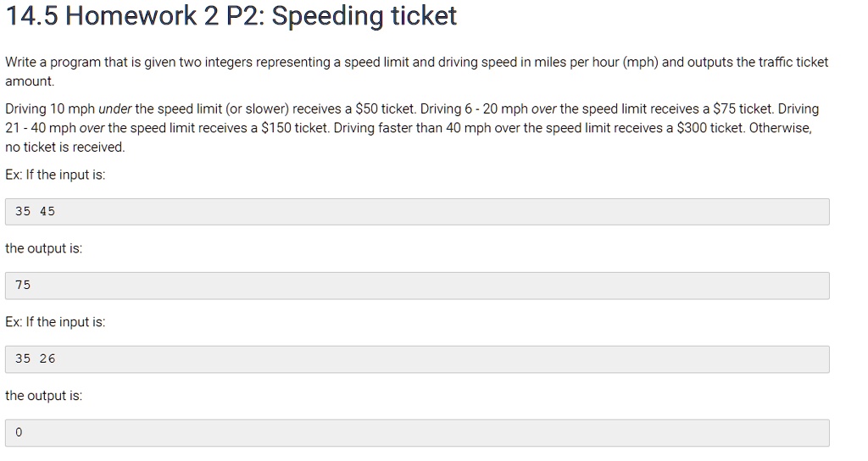
Task: Click the text 'miles per hour (mph)'
Action: tap(596, 63)
